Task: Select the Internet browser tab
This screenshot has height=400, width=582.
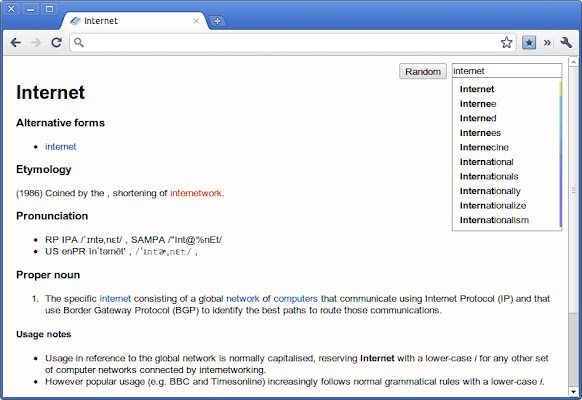Action: (x=135, y=21)
